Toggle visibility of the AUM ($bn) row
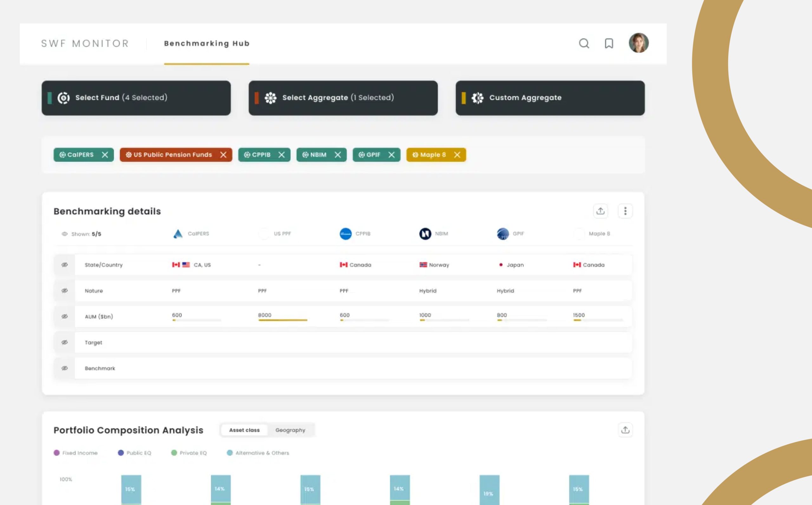The width and height of the screenshot is (812, 505). pyautogui.click(x=64, y=317)
